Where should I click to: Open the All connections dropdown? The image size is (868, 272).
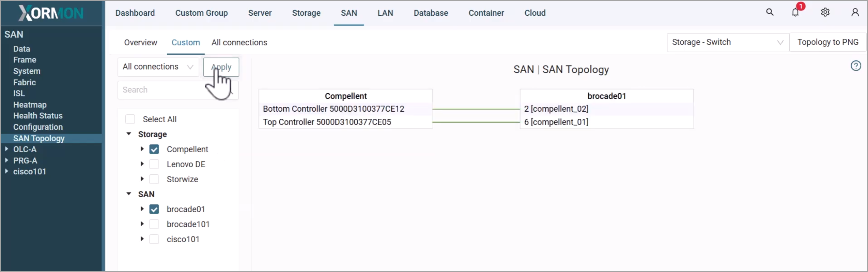[x=158, y=67]
